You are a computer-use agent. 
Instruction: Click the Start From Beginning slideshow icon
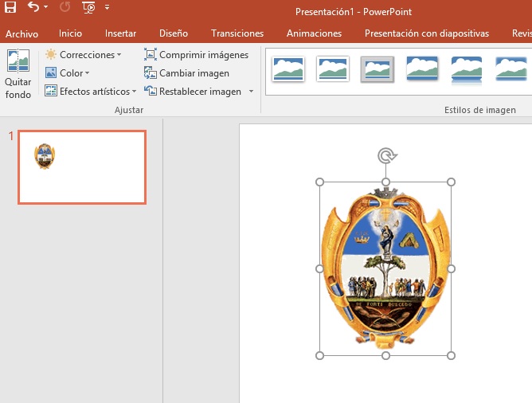click(88, 8)
